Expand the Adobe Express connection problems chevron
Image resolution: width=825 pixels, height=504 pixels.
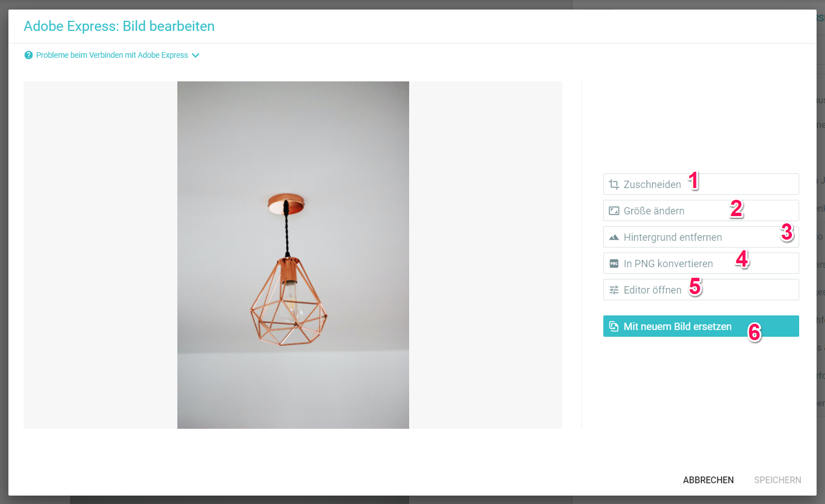[195, 55]
